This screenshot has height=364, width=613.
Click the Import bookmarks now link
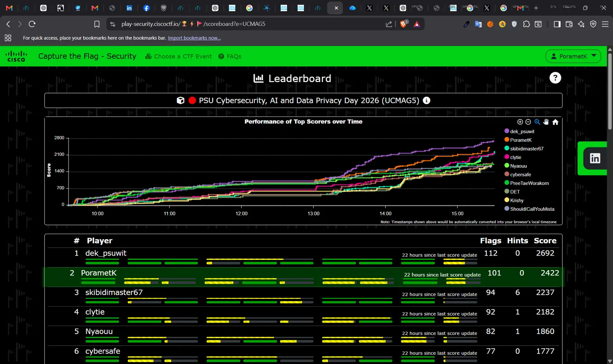pyautogui.click(x=194, y=38)
